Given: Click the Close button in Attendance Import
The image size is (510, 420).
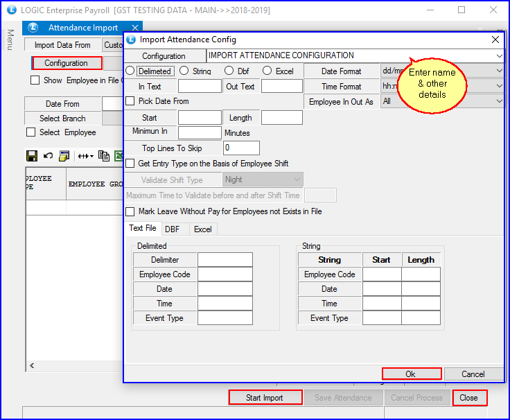Looking at the screenshot, I should (x=469, y=398).
